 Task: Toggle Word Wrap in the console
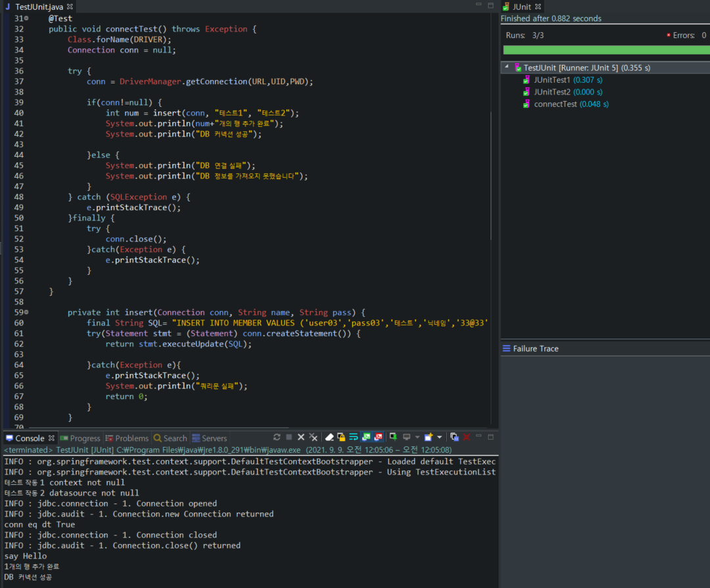click(353, 437)
